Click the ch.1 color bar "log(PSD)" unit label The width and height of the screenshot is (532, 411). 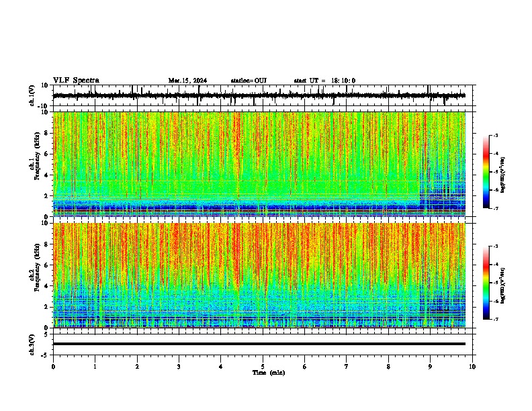[502, 175]
